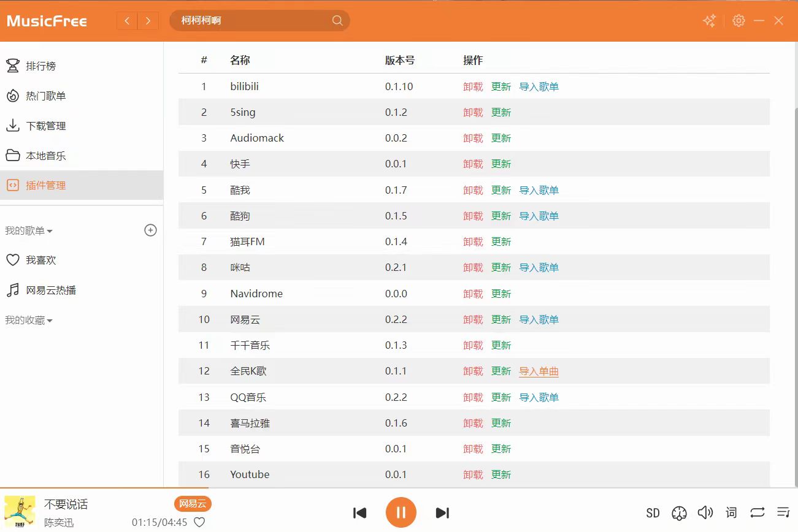Click the 网易云 source tag in player
This screenshot has width=798, height=532.
pos(193,504)
